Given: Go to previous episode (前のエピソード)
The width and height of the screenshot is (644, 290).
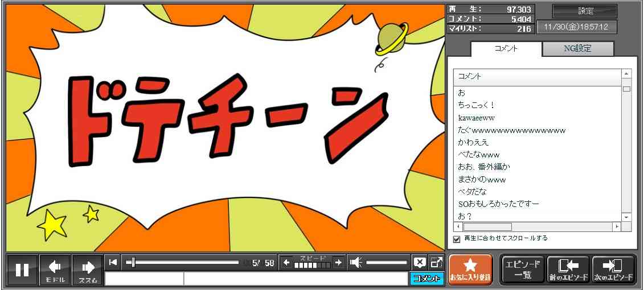Looking at the screenshot, I should [x=568, y=270].
